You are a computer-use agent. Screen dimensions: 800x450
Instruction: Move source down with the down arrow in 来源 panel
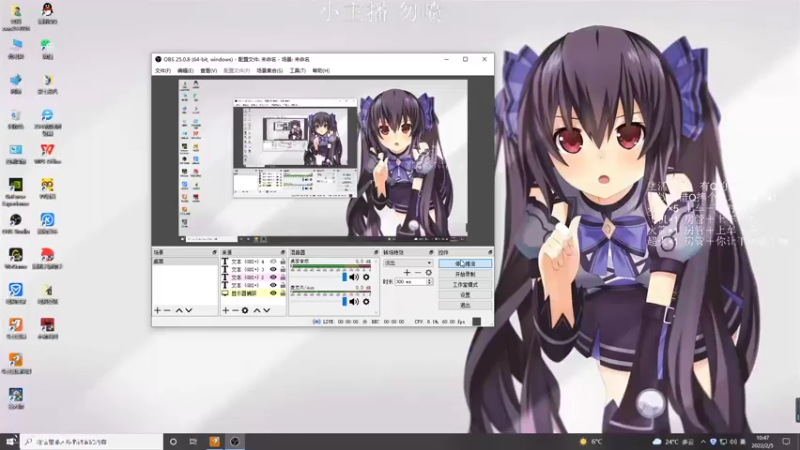[267, 310]
